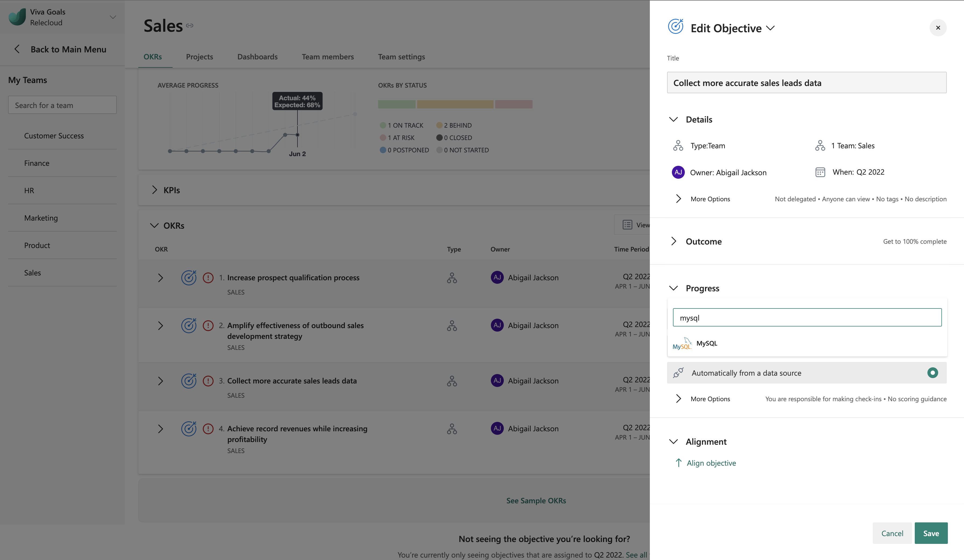Image resolution: width=964 pixels, height=560 pixels.
Task: Click the MySQL data source icon
Action: pos(682,343)
